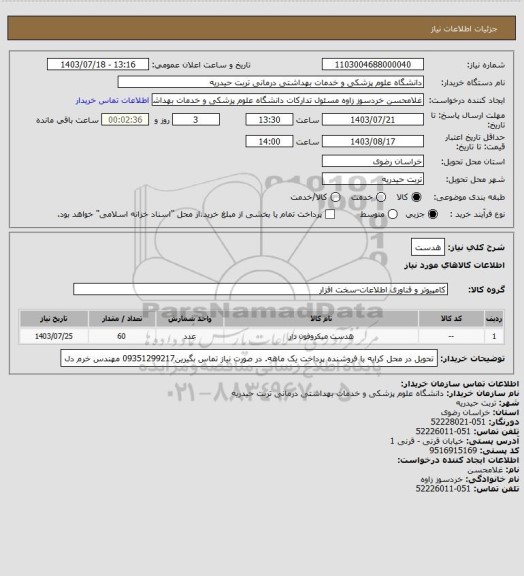Click the نام کالا column header
The height and width of the screenshot is (576, 524).
click(x=321, y=318)
